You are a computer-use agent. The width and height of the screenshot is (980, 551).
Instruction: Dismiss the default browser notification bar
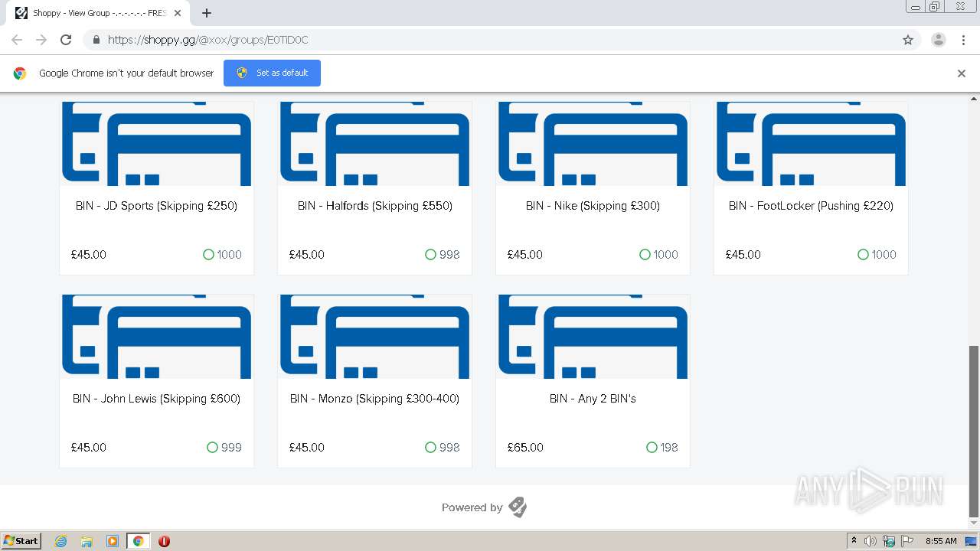point(962,73)
